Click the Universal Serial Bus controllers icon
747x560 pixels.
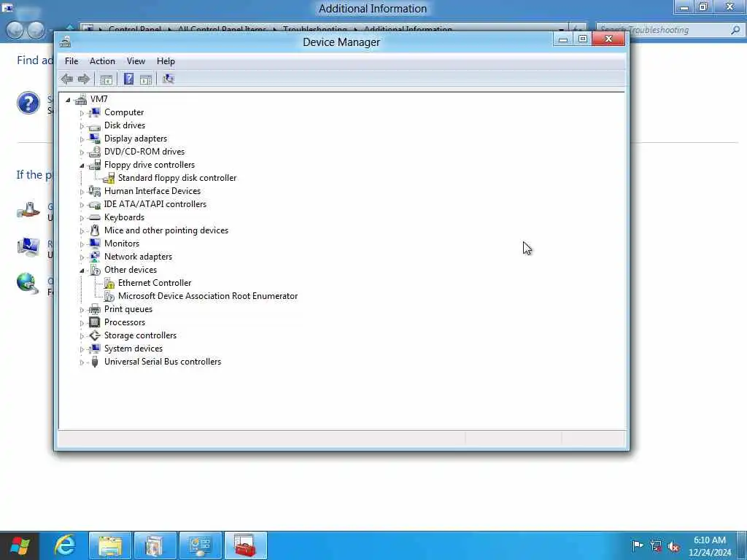click(95, 362)
